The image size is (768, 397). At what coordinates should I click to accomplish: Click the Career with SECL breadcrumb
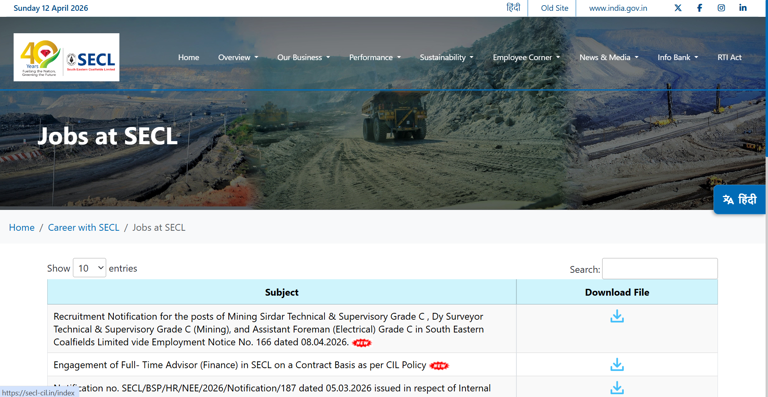(x=83, y=227)
